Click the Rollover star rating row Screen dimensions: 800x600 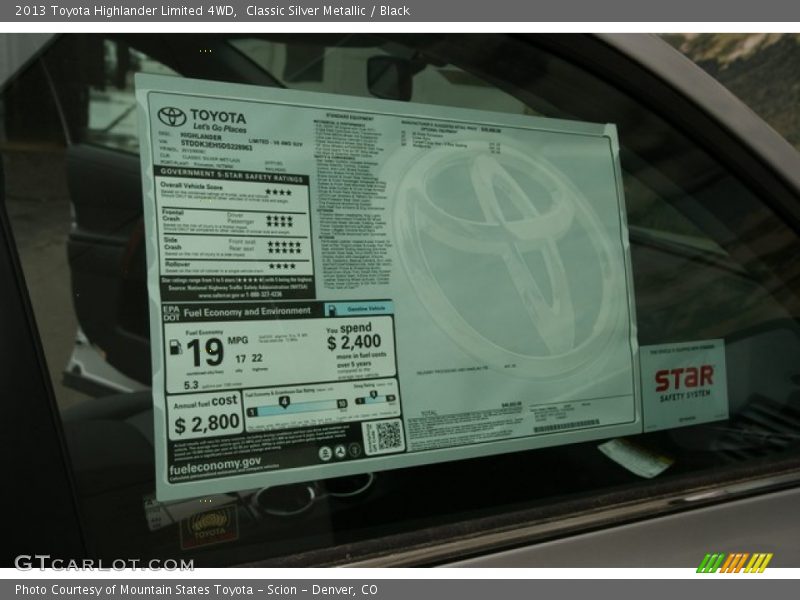(280, 266)
